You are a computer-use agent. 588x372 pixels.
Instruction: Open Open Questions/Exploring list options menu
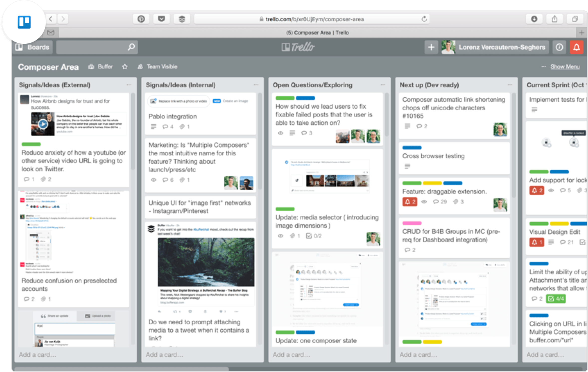click(x=383, y=85)
